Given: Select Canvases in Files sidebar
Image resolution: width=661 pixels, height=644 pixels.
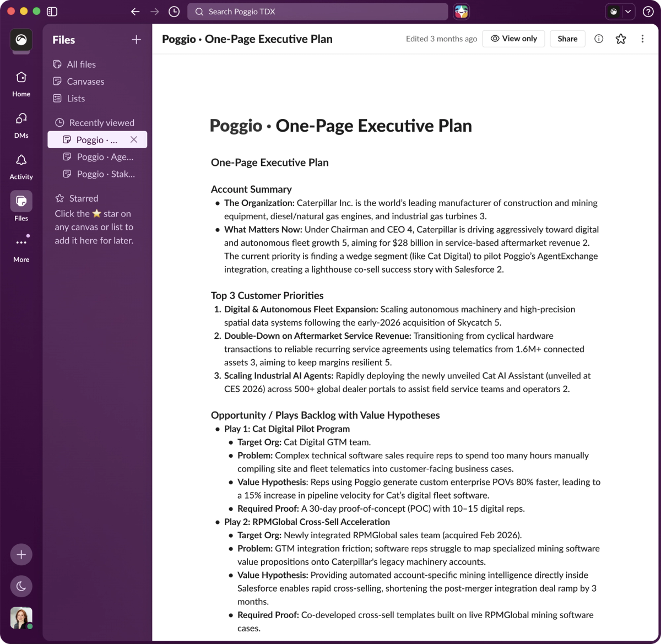Looking at the screenshot, I should pos(85,82).
